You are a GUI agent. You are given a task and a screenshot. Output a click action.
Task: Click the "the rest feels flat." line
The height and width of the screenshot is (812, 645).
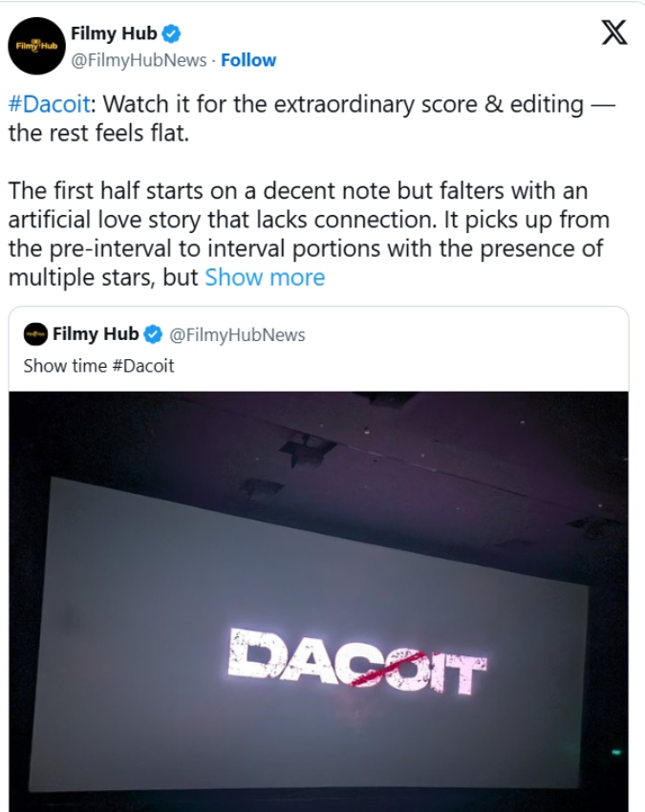(x=99, y=133)
